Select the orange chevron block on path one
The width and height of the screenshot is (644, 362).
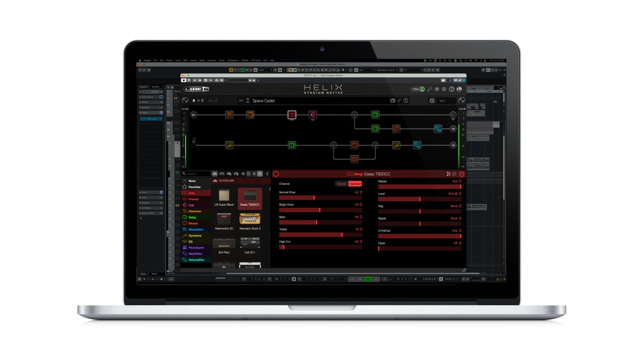[x=229, y=115]
